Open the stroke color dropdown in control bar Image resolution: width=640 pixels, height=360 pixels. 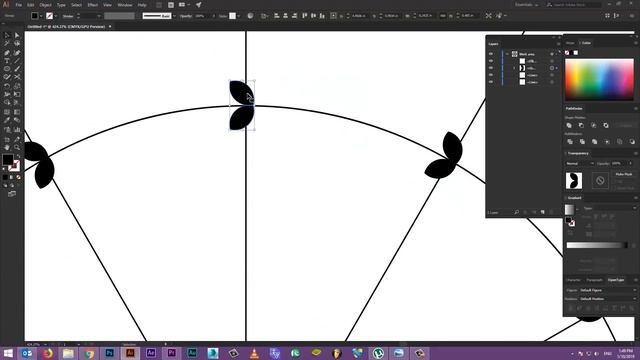pyautogui.click(x=56, y=16)
